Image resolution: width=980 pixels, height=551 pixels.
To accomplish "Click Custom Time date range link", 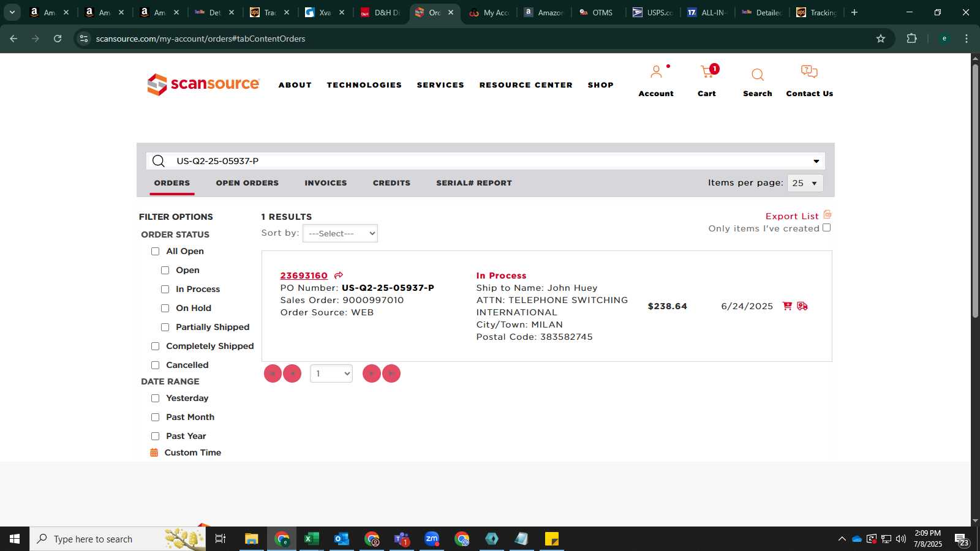I will coord(193,452).
